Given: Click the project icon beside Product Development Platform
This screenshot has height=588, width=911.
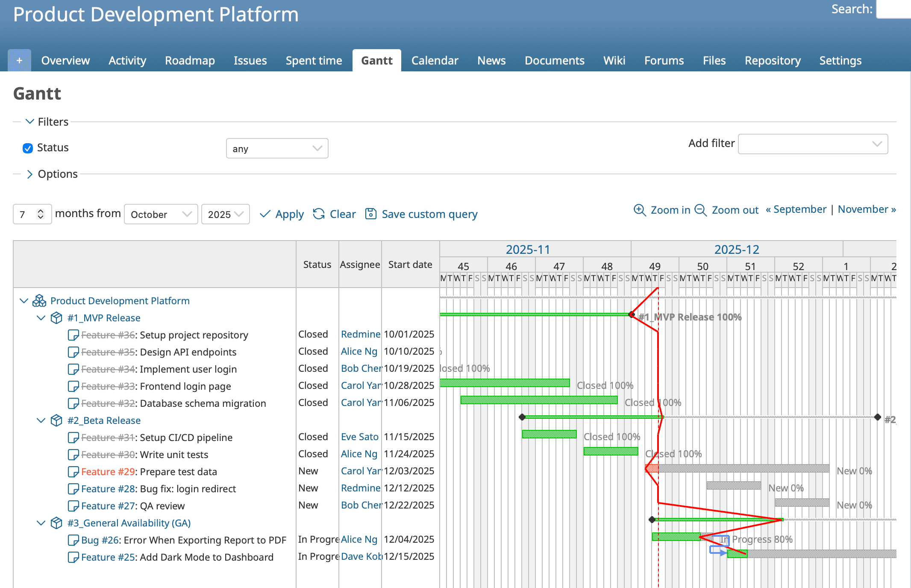Looking at the screenshot, I should point(39,300).
